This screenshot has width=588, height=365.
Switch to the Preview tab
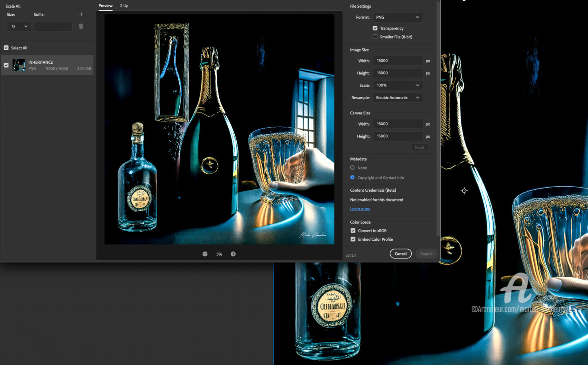click(105, 6)
